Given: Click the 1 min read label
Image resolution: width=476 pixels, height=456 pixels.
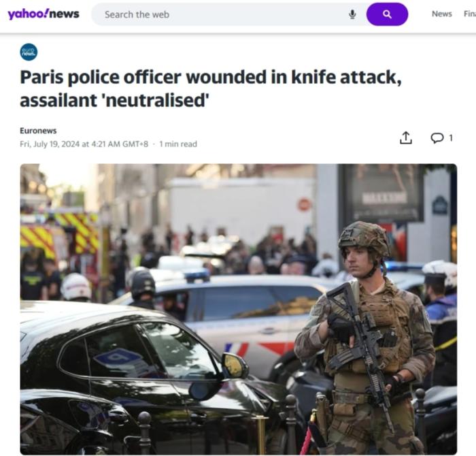Looking at the screenshot, I should click(x=178, y=144).
